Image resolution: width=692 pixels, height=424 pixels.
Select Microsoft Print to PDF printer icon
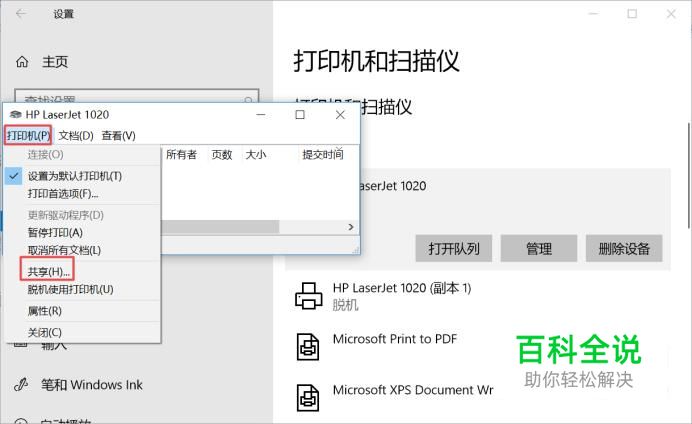(x=308, y=347)
